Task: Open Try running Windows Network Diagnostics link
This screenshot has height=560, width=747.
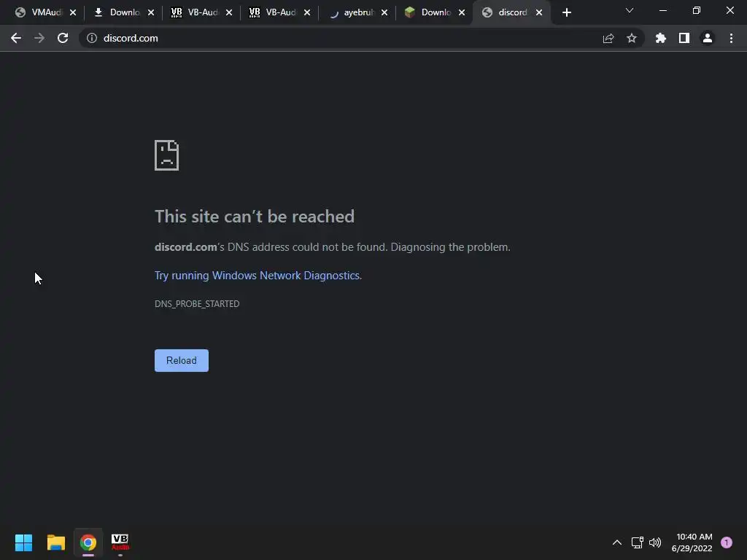Action: click(x=258, y=276)
